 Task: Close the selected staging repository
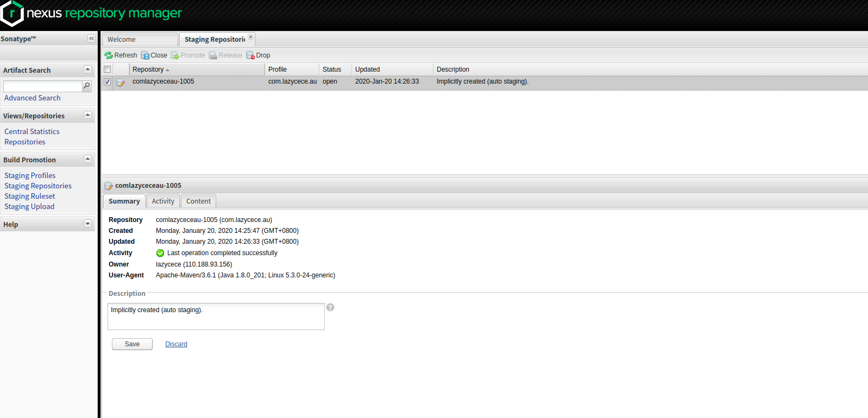pyautogui.click(x=154, y=55)
